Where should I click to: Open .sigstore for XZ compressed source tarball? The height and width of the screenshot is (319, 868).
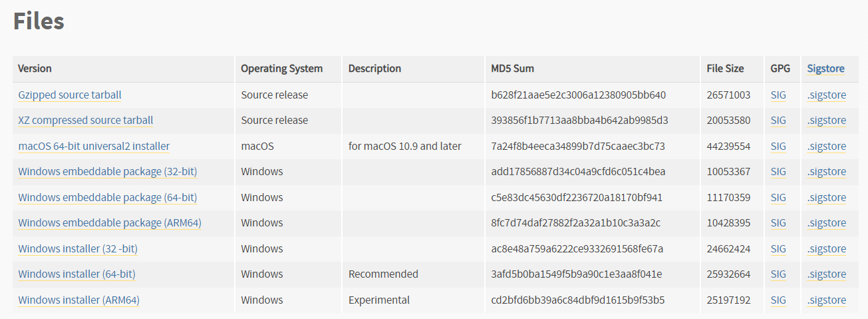point(827,121)
